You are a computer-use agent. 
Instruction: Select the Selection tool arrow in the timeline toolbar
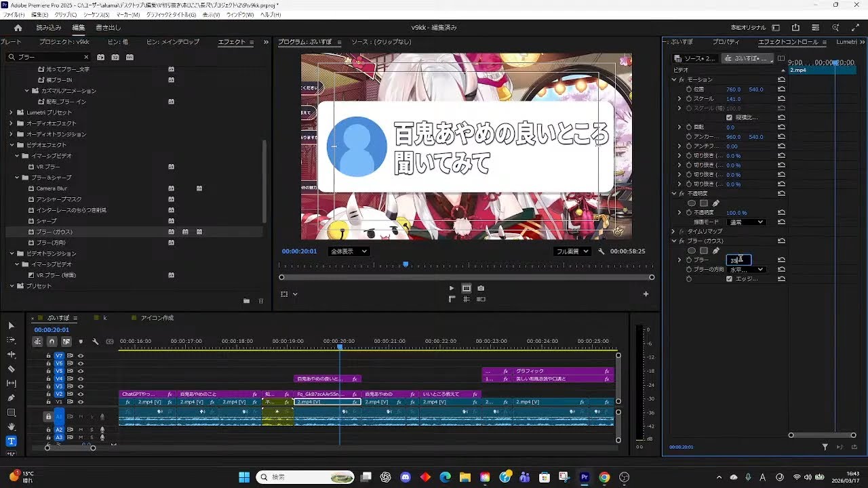(11, 326)
